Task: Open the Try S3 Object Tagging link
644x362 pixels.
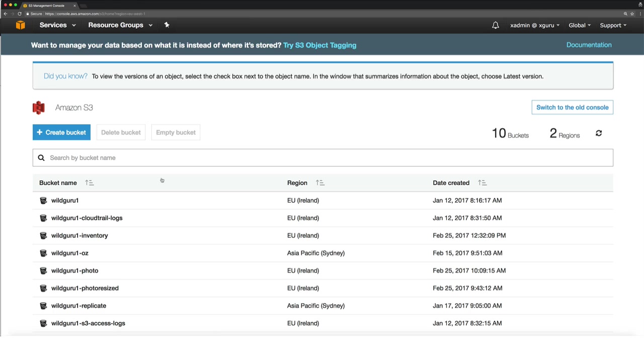Action: tap(319, 45)
